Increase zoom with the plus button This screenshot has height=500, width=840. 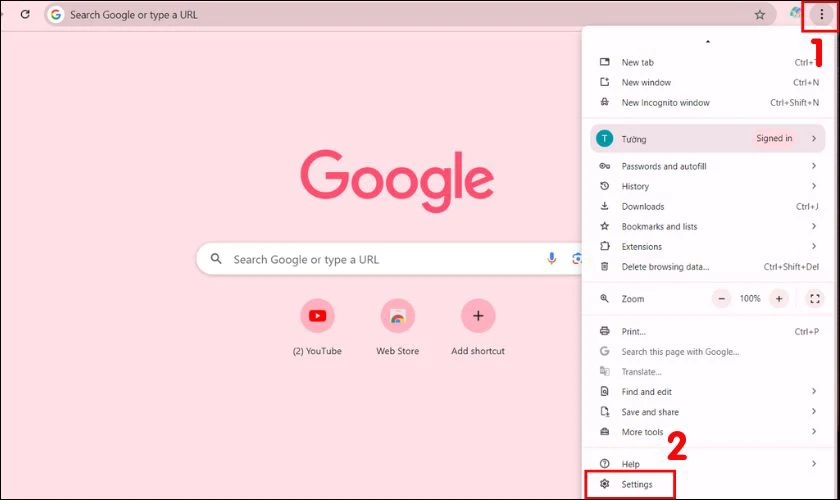779,298
